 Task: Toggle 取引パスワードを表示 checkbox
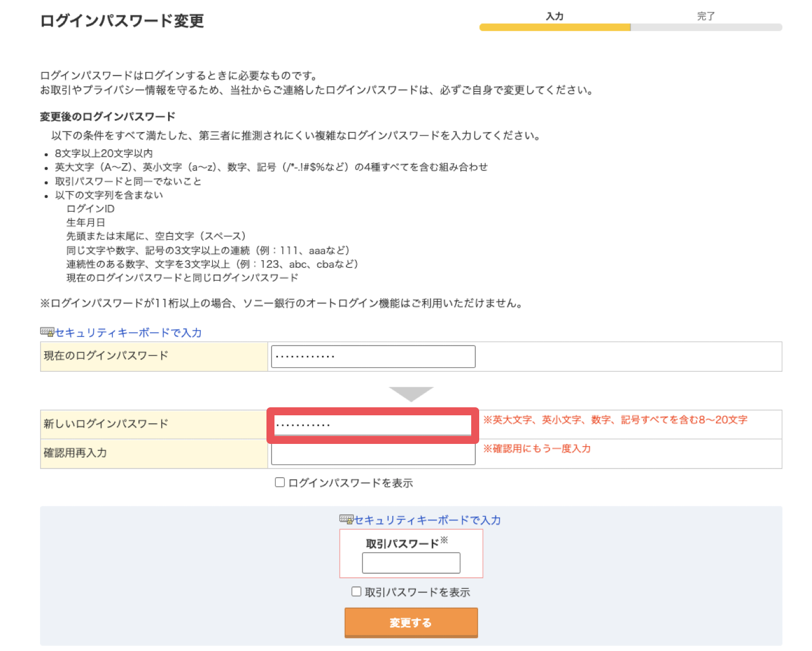click(x=356, y=592)
